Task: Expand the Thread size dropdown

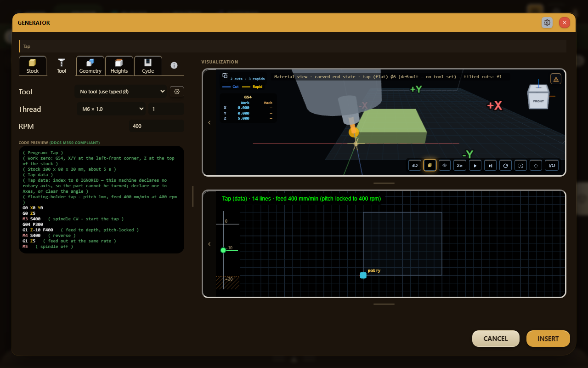Action: (112, 109)
